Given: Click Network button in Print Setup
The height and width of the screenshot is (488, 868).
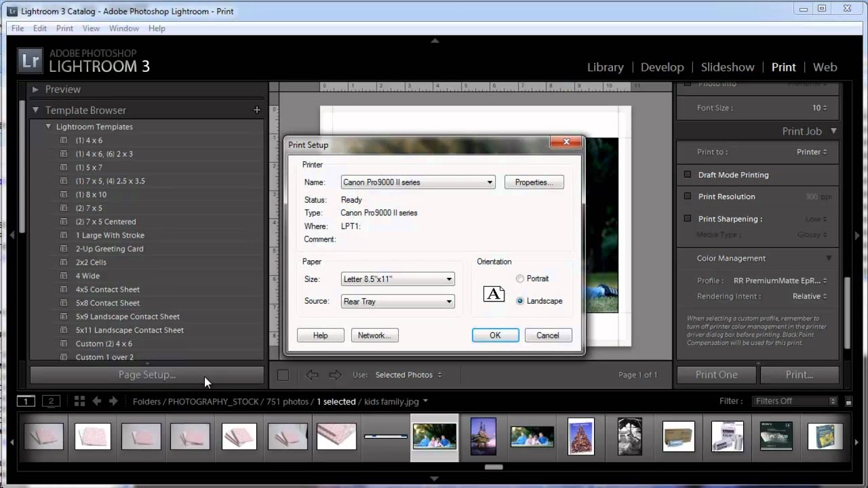Looking at the screenshot, I should tap(374, 335).
